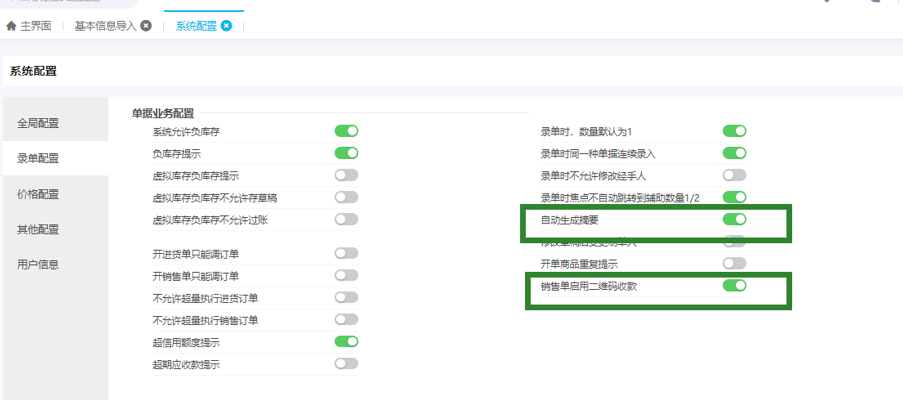The width and height of the screenshot is (903, 400).
Task: Turn off 销售单启用二维码收款 toggle
Action: click(734, 286)
